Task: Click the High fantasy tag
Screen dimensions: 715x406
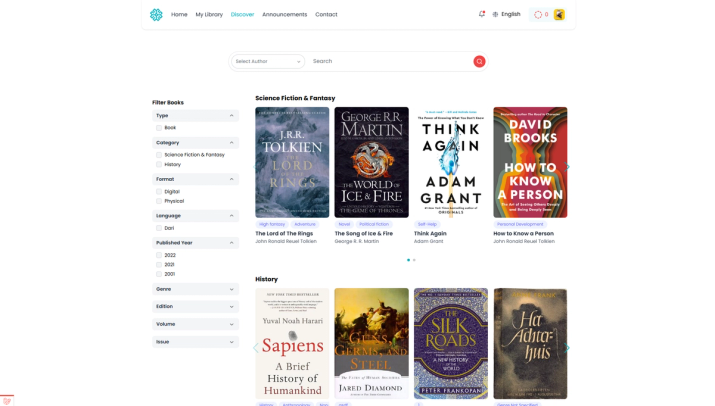Action: click(272, 224)
